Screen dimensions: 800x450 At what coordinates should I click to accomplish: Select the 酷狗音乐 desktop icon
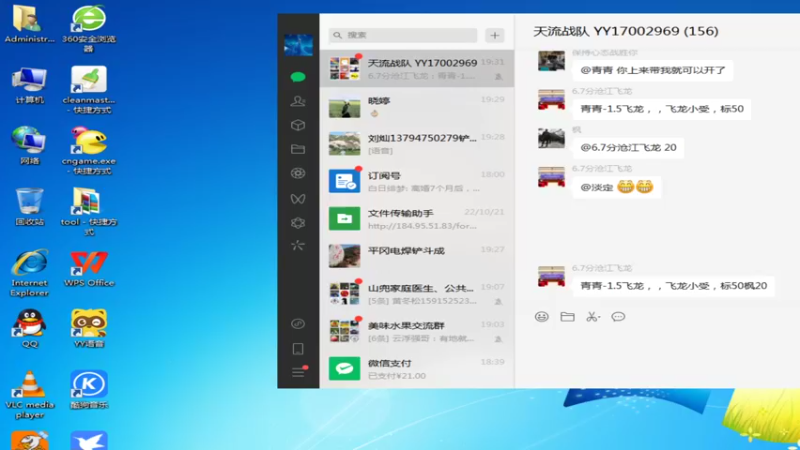tap(89, 389)
